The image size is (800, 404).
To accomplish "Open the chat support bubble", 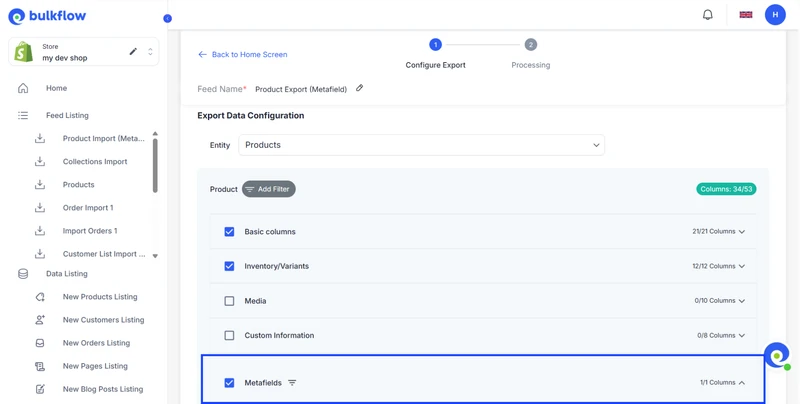I will tap(777, 356).
